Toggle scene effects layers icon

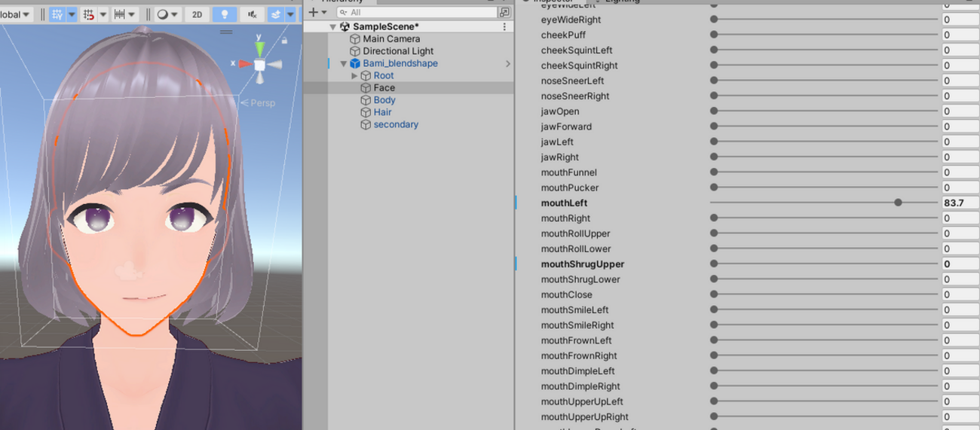276,14
